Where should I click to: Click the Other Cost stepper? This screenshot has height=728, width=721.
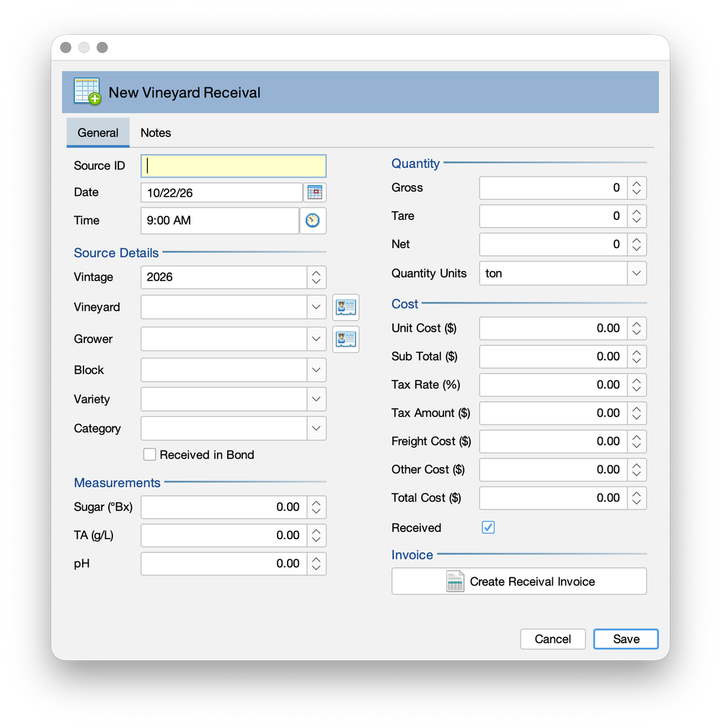637,471
